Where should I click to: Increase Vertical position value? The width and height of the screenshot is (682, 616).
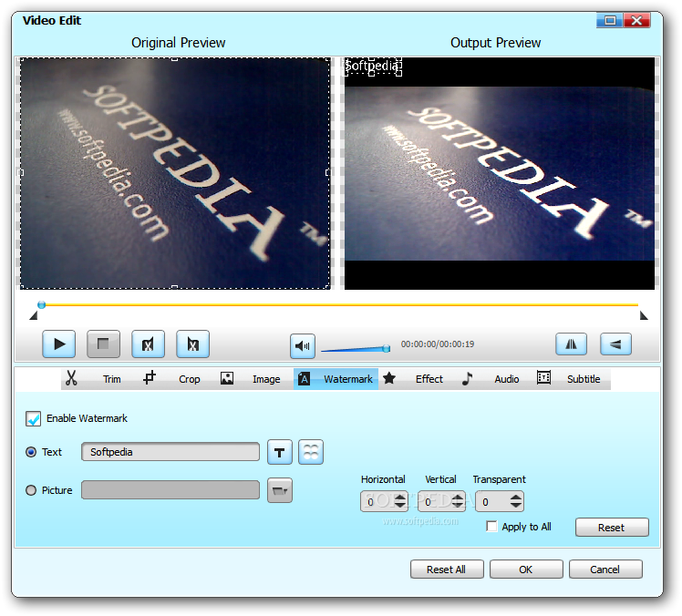pos(458,498)
